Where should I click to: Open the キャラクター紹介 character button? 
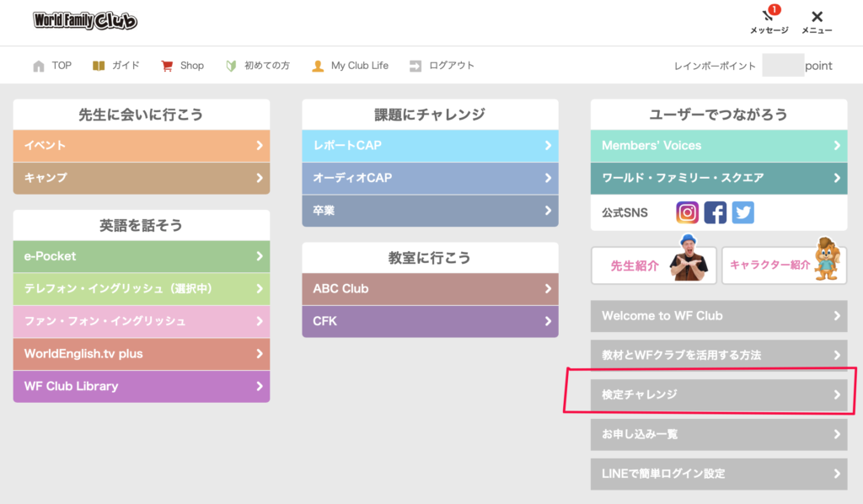(784, 265)
